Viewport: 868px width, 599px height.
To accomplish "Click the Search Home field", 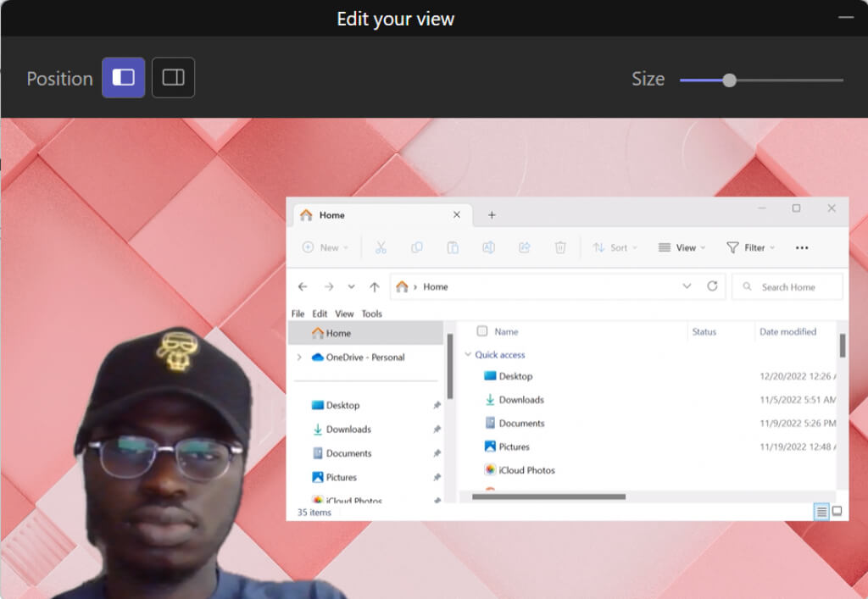I will pyautogui.click(x=787, y=287).
